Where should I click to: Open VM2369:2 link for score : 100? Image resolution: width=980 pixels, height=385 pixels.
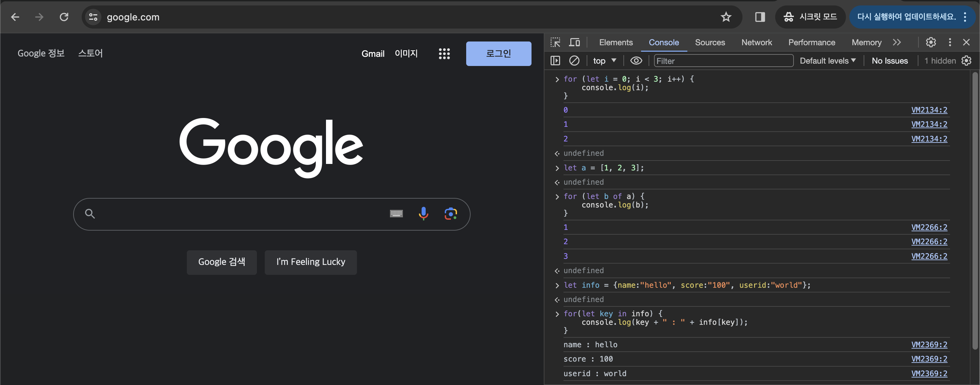(x=929, y=359)
